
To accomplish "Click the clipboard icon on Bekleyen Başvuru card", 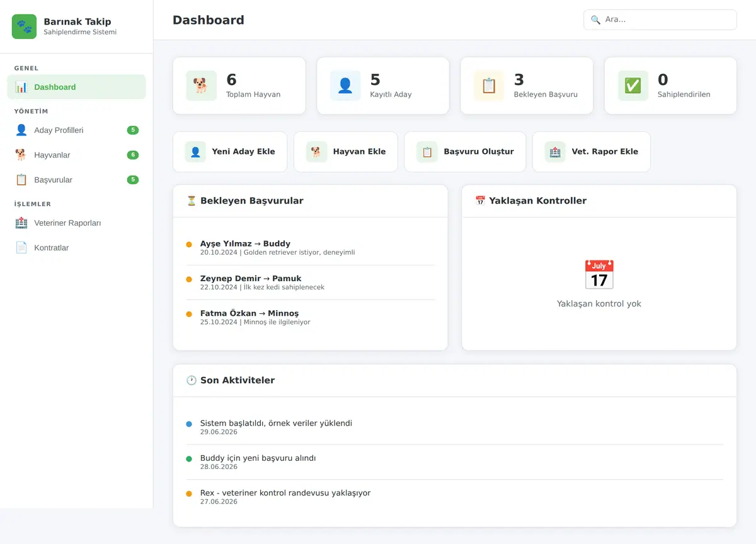I will (489, 86).
